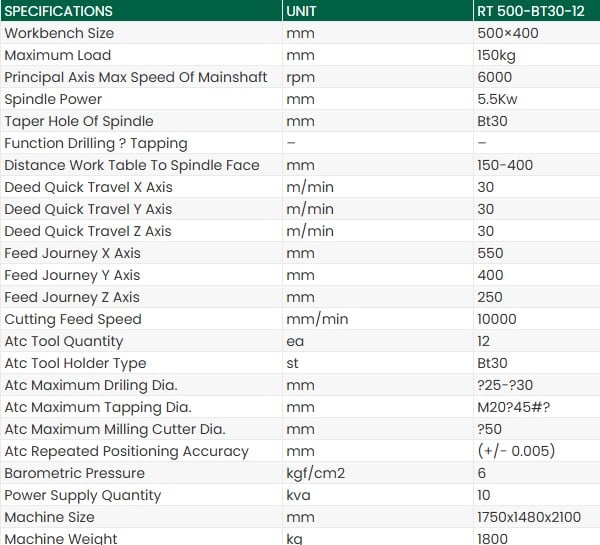Select the Machine Weight label
This screenshot has width=600, height=545.
61,539
